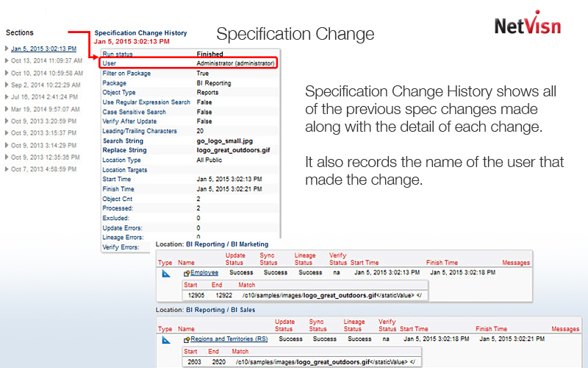This screenshot has width=588, height=368.
Task: Click the report type icon beside Employee
Action: 166,273
